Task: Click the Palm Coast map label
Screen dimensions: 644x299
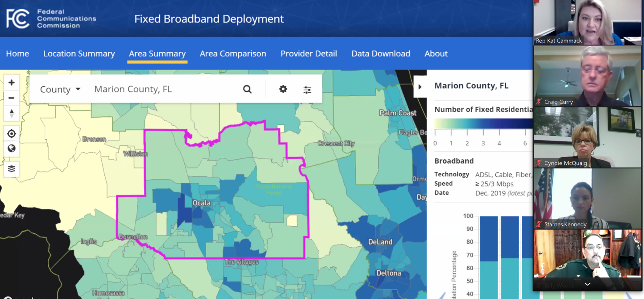Action: tap(397, 113)
